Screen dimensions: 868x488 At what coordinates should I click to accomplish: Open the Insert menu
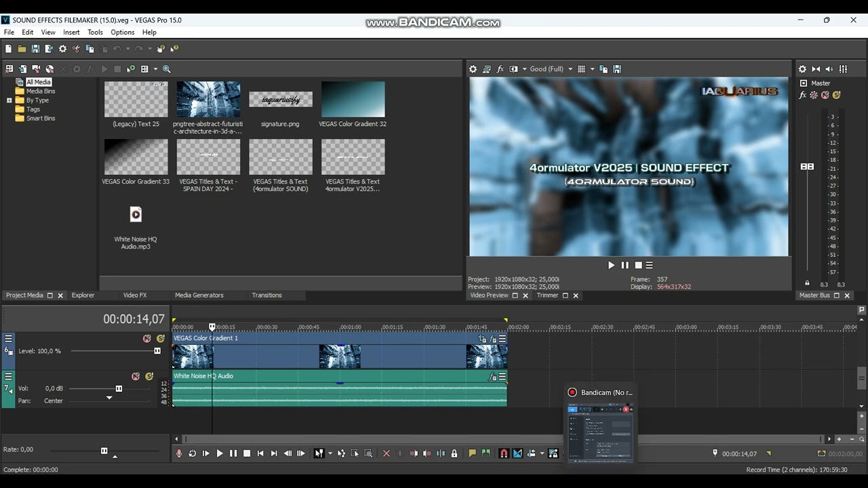(x=72, y=32)
